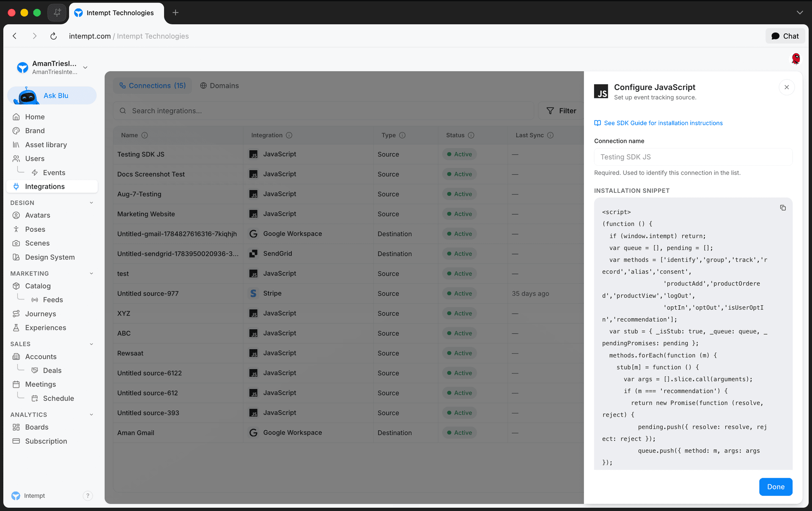Screen dimensions: 812x511
Task: Go back in browser history
Action: (15, 36)
